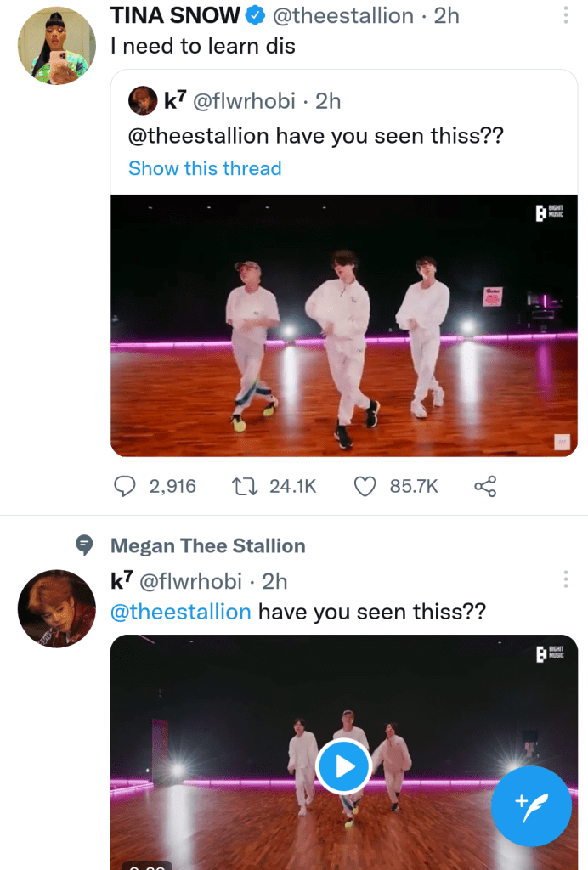Click the Show this thread link
Image resolution: width=588 pixels, height=870 pixels.
coord(205,168)
